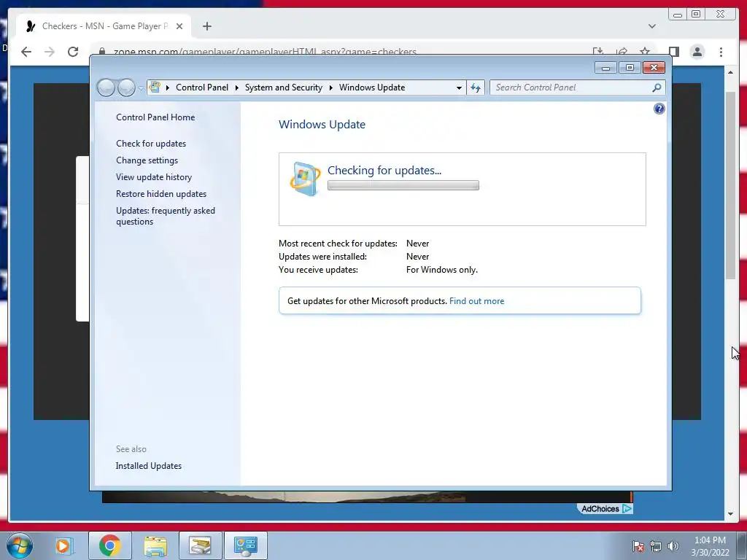The height and width of the screenshot is (560, 747).
Task: Click the 'Windows Update' page title
Action: pos(322,124)
